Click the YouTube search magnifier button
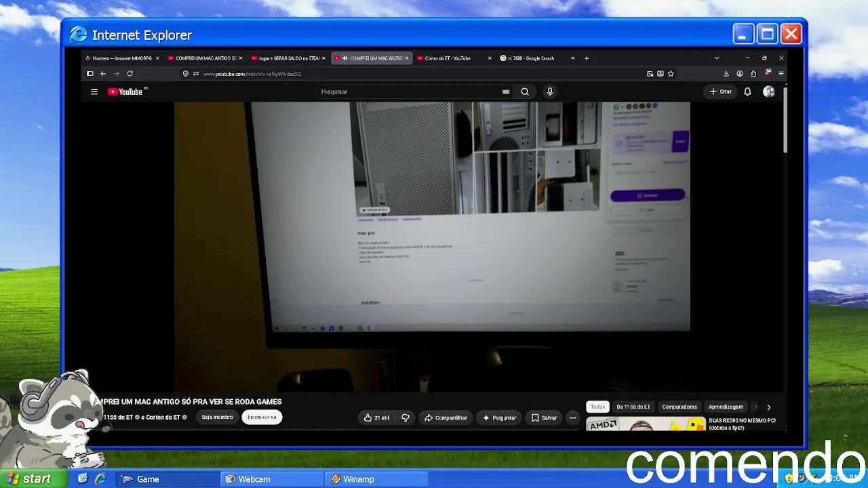This screenshot has width=868, height=488. (x=525, y=91)
